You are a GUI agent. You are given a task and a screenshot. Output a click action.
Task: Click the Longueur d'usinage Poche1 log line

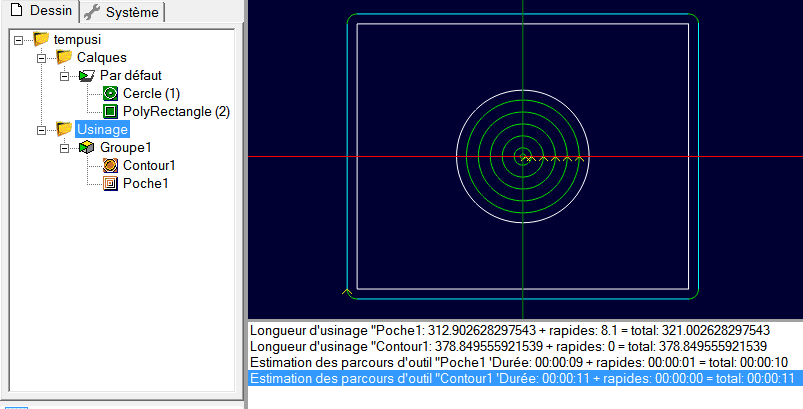[510, 330]
